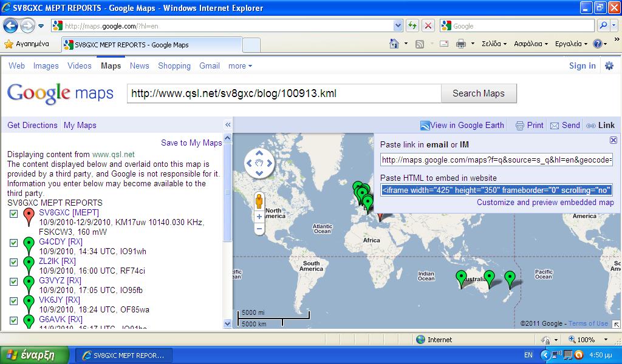
Task: Click the Print toolbar icon in IE
Action: 460,44
